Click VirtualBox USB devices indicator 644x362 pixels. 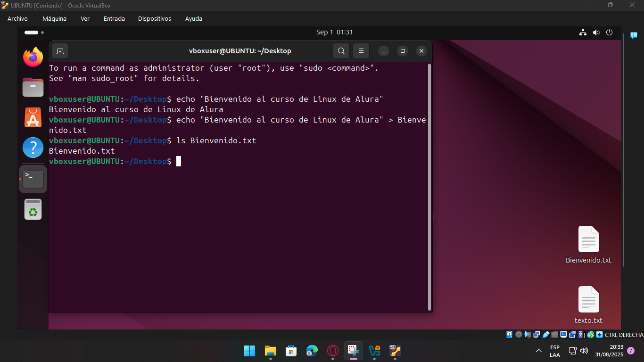pos(546,335)
